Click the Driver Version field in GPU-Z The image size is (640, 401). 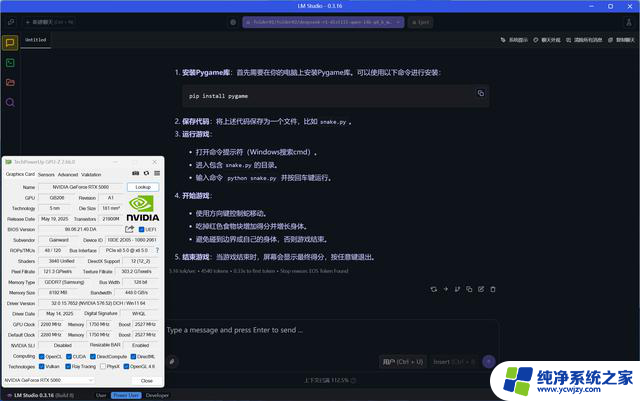point(98,303)
